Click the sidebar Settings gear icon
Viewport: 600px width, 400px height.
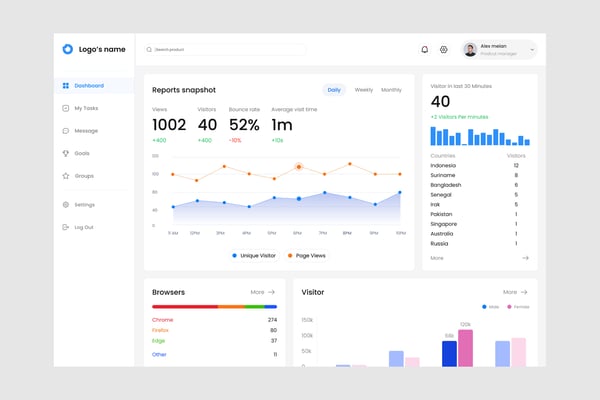(66, 204)
